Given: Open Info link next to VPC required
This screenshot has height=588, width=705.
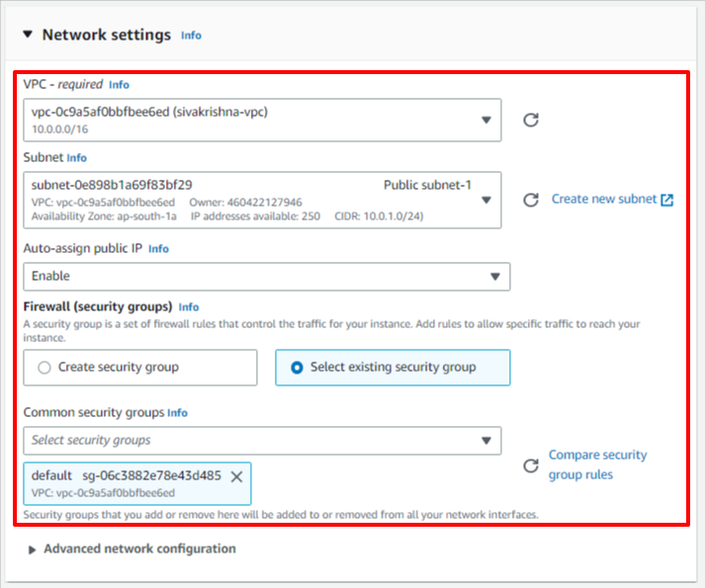Looking at the screenshot, I should point(120,85).
